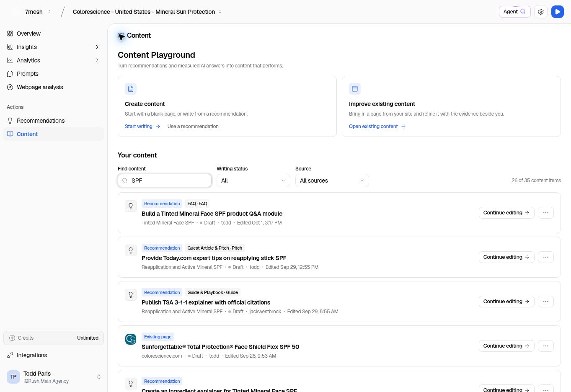Click the Agent button
This screenshot has width=571, height=392.
[514, 12]
